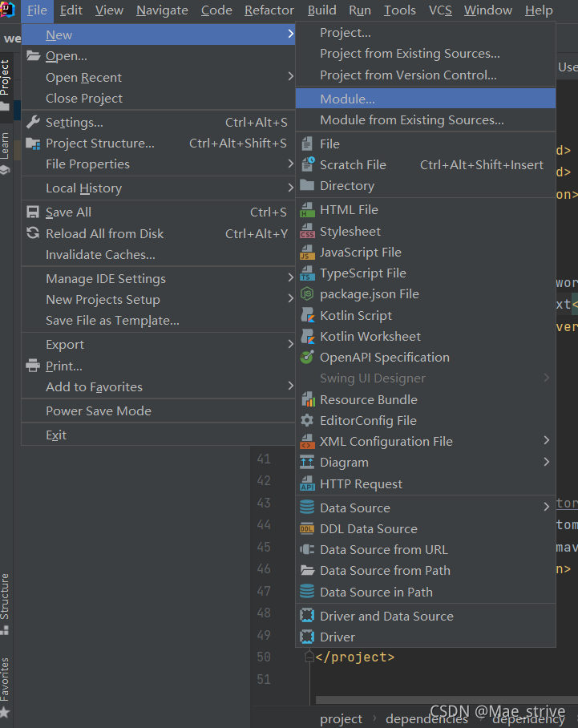Image resolution: width=578 pixels, height=728 pixels.
Task: Click the EditorConfig File gear icon
Action: (x=307, y=421)
